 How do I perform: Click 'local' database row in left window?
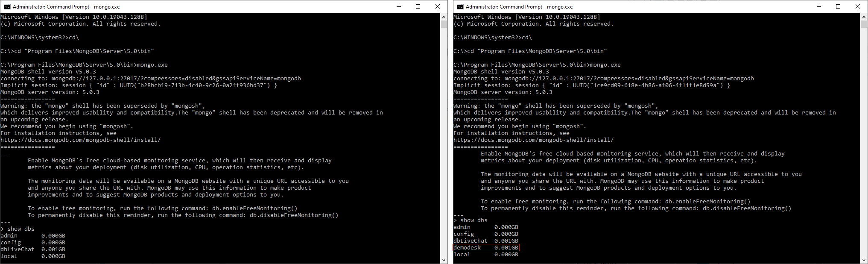33,256
